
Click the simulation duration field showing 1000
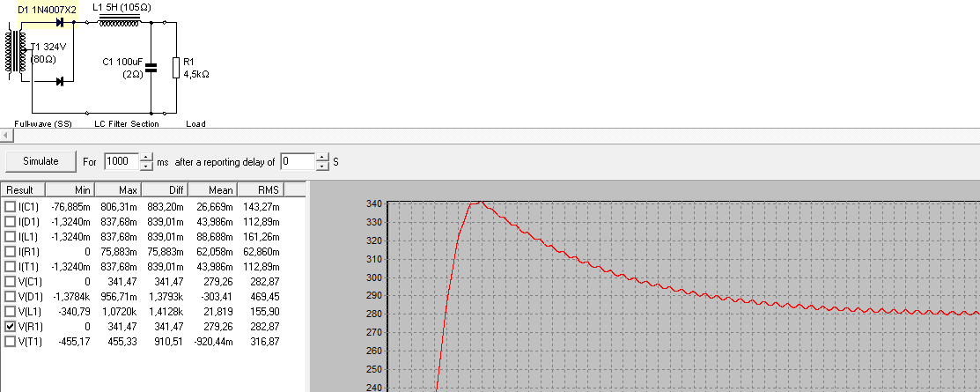tap(122, 161)
